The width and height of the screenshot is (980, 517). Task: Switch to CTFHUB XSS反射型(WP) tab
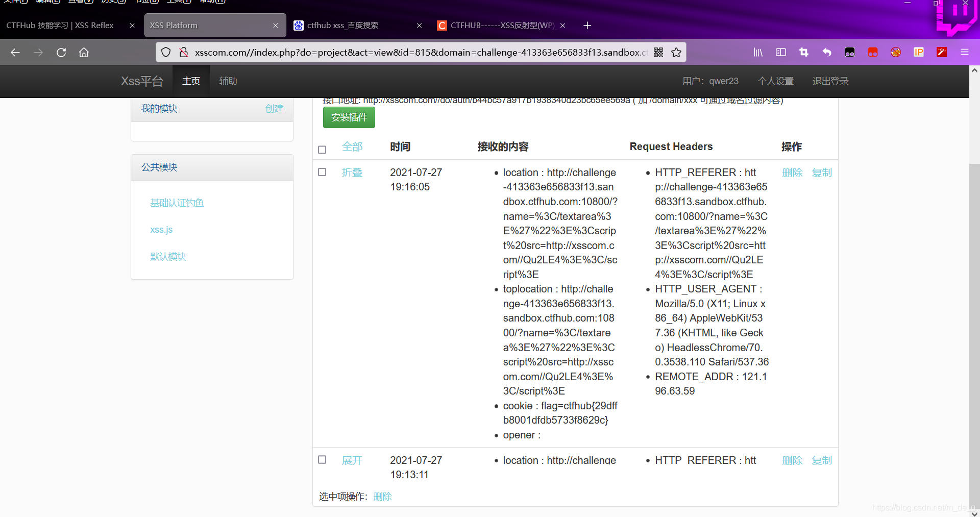(x=501, y=26)
